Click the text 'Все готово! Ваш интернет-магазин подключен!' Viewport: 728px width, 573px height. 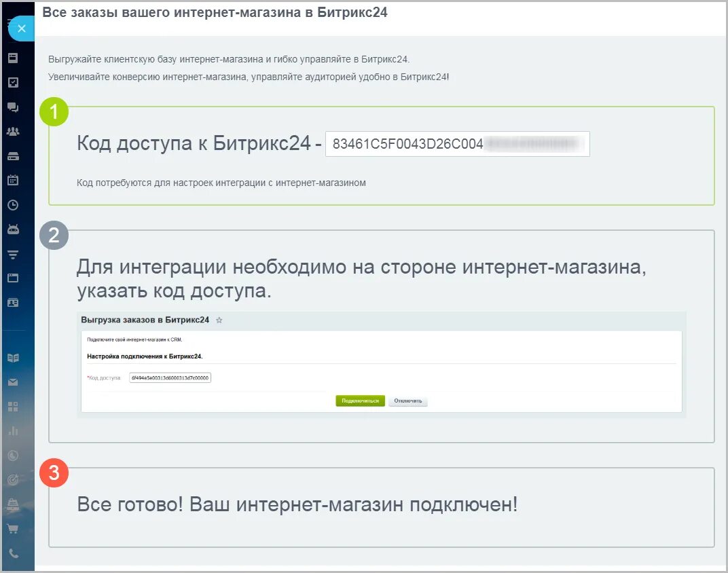297,504
